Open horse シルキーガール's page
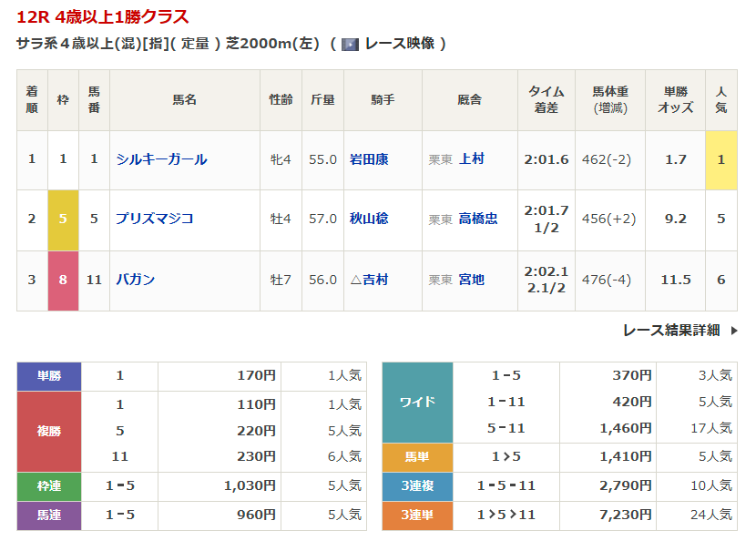The width and height of the screenshot is (756, 541). click(x=161, y=159)
